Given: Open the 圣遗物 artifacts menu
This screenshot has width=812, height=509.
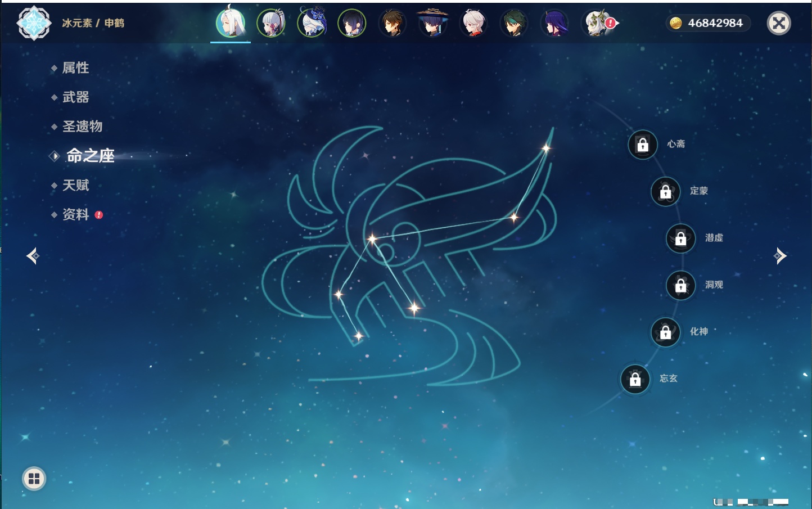Looking at the screenshot, I should point(82,127).
